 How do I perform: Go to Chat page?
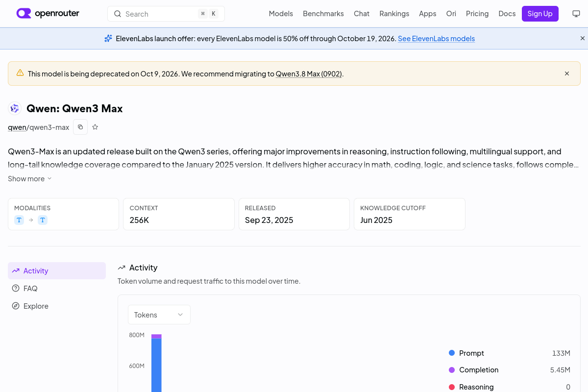click(362, 14)
